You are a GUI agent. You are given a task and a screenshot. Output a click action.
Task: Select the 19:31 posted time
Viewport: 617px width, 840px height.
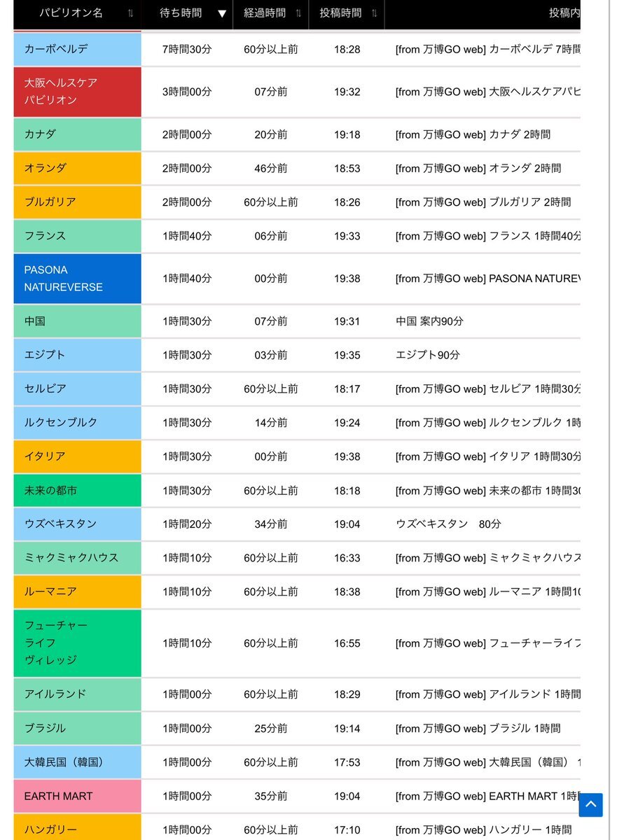coord(347,321)
